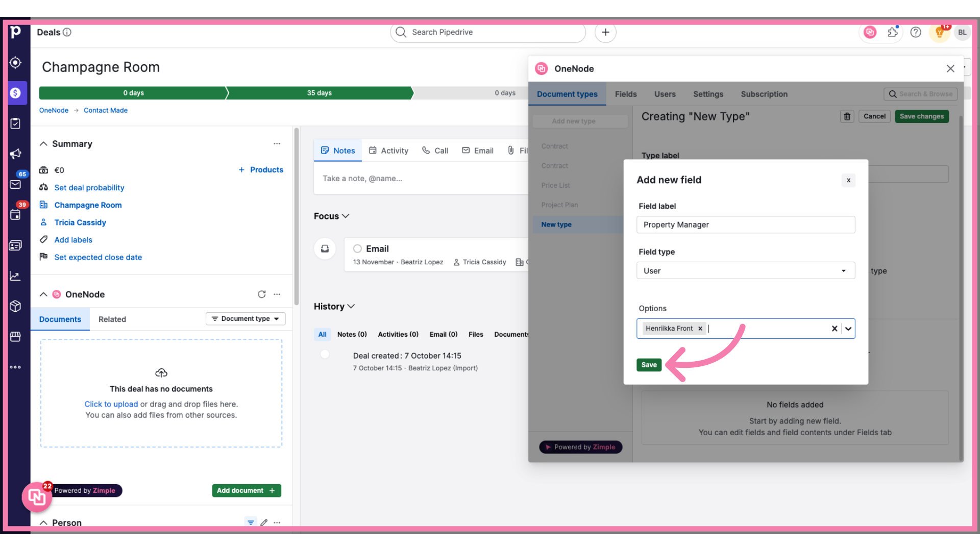
Task: Toggle the Focus section expander
Action: point(347,216)
